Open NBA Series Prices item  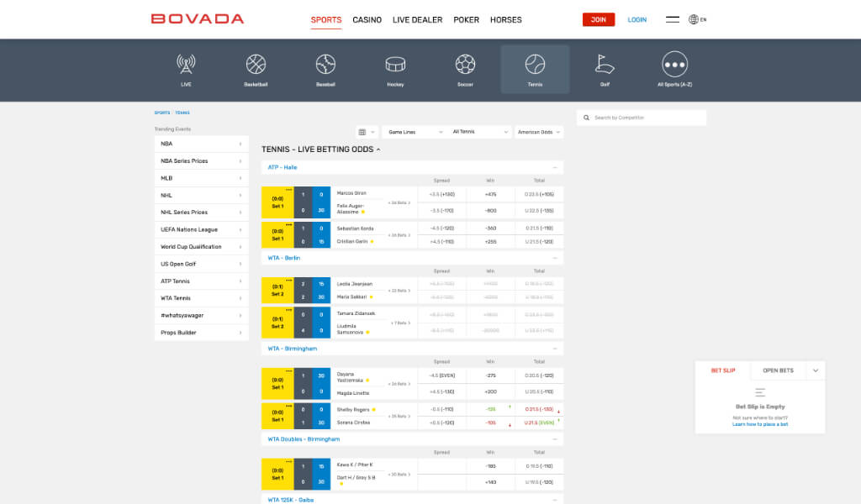click(x=202, y=160)
